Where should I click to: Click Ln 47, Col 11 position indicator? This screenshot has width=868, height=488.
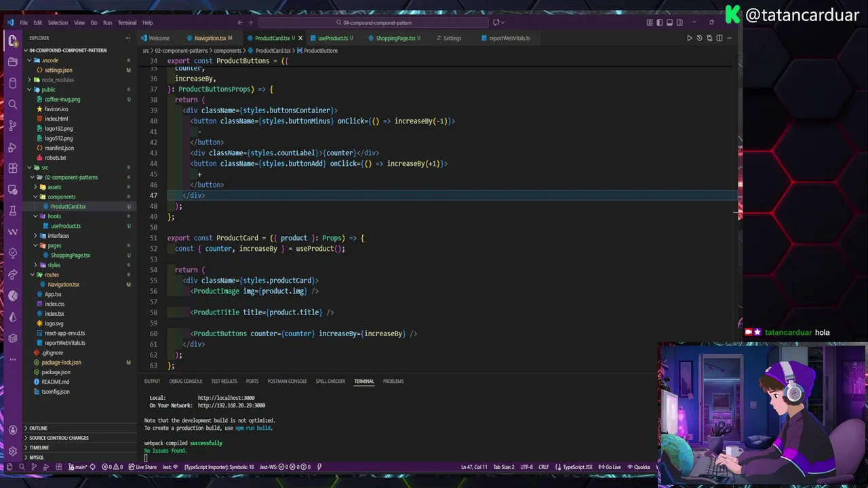click(x=474, y=467)
